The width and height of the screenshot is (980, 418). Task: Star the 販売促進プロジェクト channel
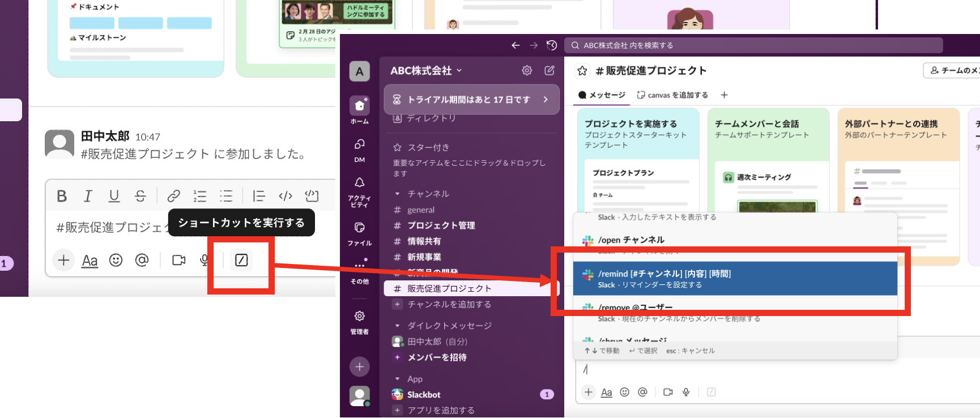582,71
